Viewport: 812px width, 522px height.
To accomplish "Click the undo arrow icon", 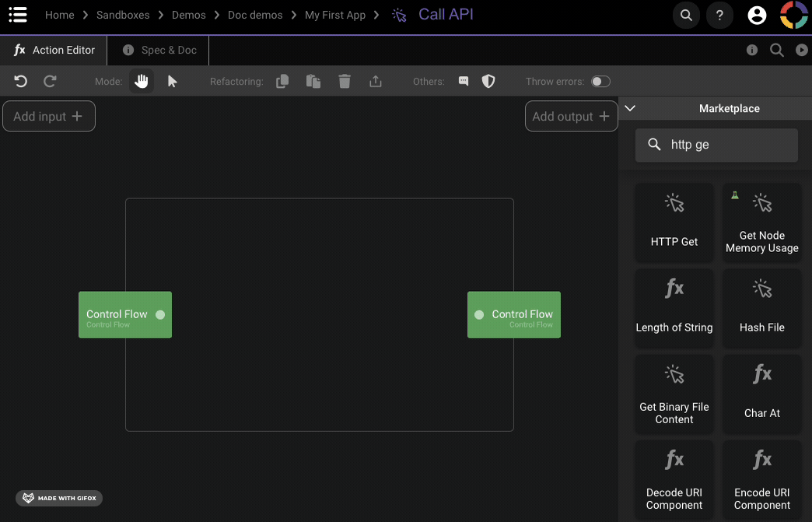I will click(21, 82).
